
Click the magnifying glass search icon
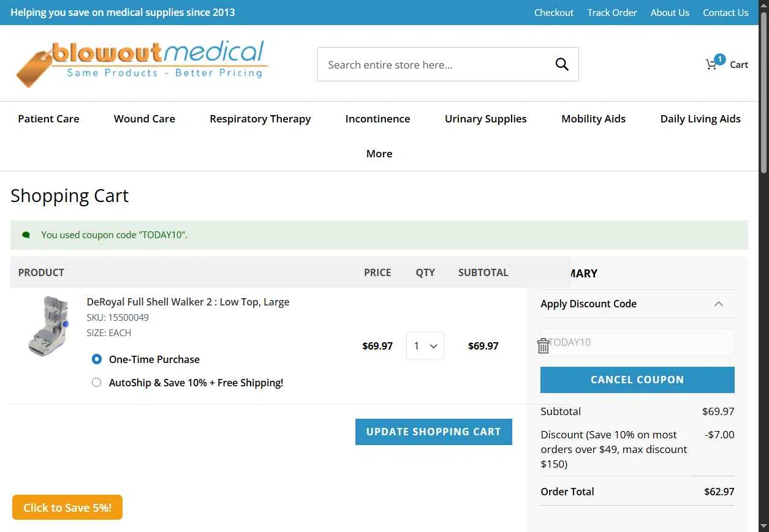pyautogui.click(x=562, y=64)
